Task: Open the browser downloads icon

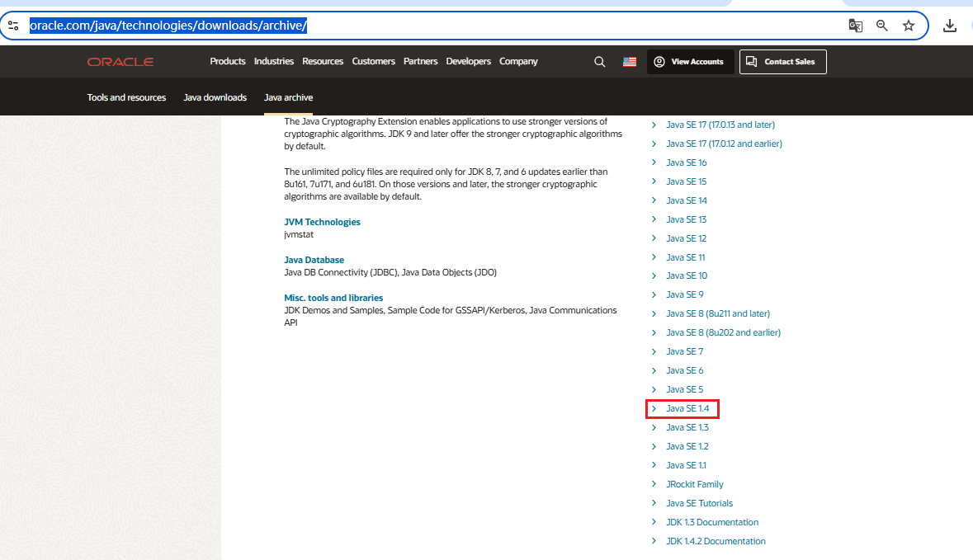Action: (949, 26)
